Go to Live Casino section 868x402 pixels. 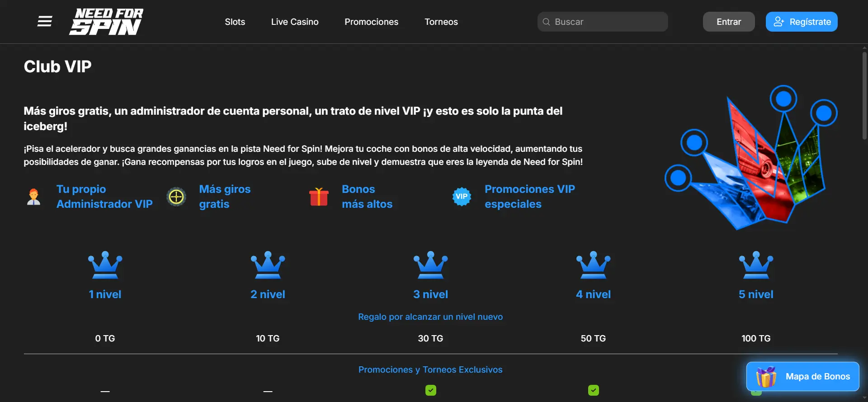pos(295,22)
